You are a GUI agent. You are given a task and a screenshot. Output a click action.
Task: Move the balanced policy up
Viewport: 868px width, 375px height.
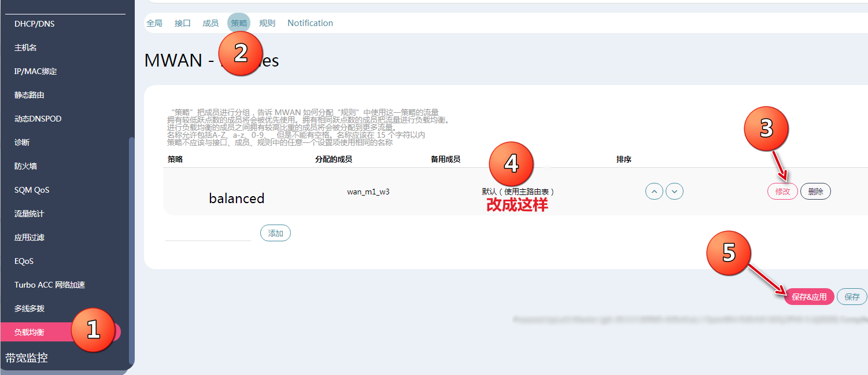tap(654, 191)
